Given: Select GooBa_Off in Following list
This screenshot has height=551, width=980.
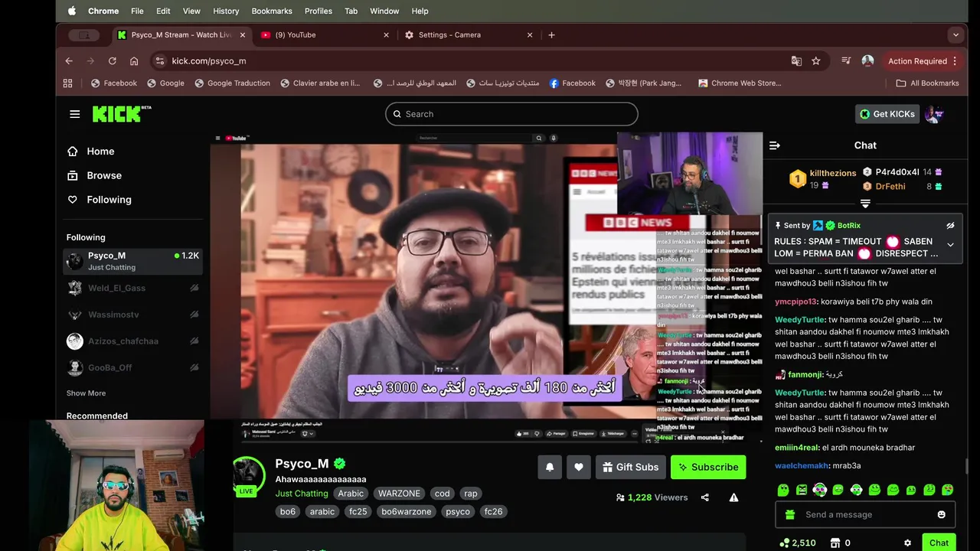Looking at the screenshot, I should (x=133, y=368).
